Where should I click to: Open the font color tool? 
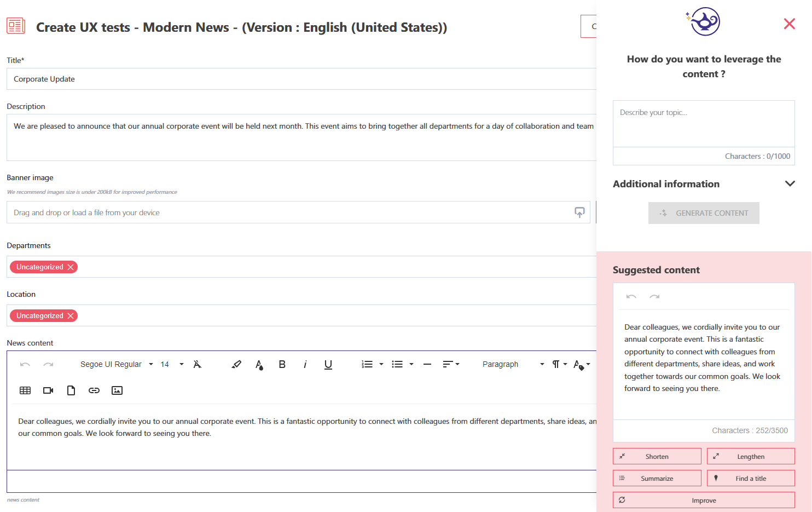[x=259, y=365]
